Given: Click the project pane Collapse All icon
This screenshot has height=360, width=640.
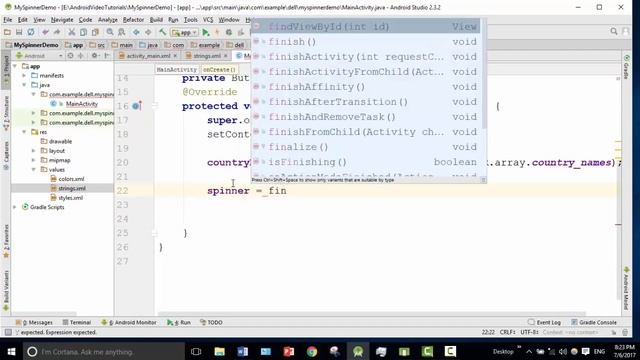Looking at the screenshot, I should tap(80, 56).
